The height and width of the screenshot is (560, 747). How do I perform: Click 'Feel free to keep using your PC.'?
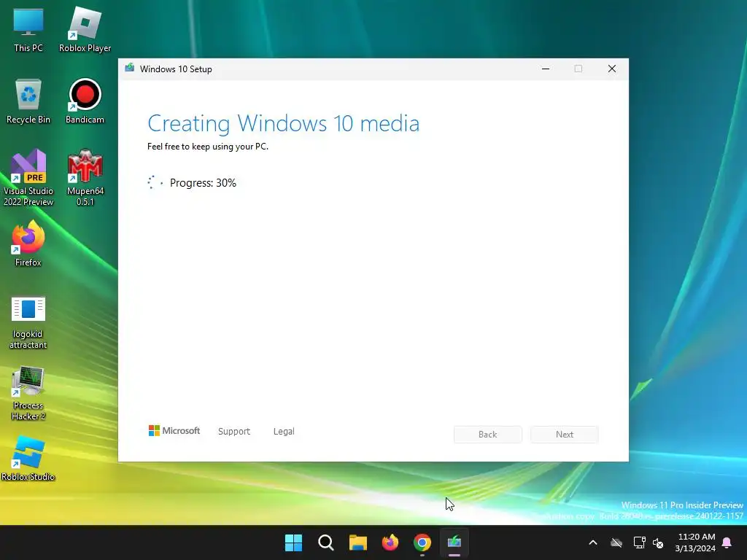[x=208, y=147]
